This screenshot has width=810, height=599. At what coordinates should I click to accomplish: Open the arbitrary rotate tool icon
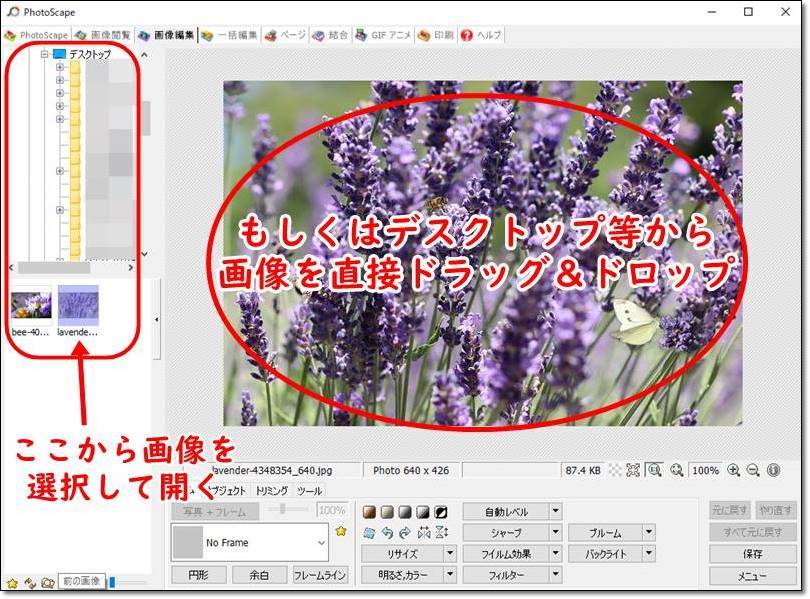(x=369, y=532)
